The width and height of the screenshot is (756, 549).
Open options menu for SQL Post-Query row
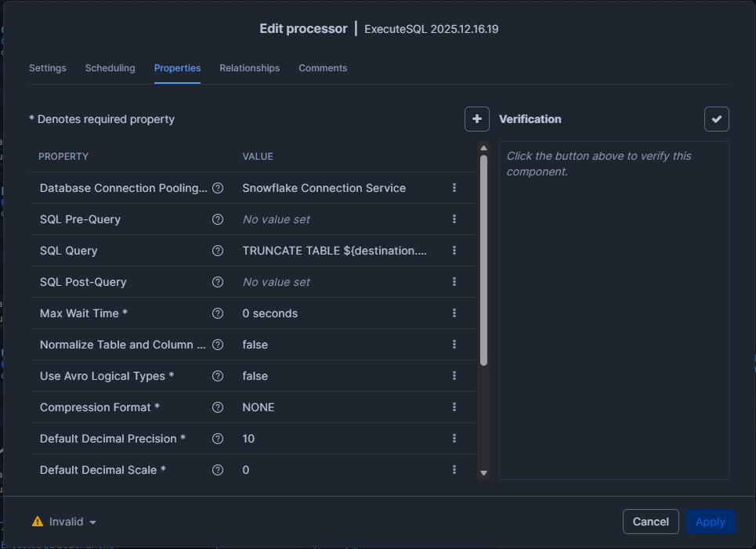pyautogui.click(x=454, y=281)
